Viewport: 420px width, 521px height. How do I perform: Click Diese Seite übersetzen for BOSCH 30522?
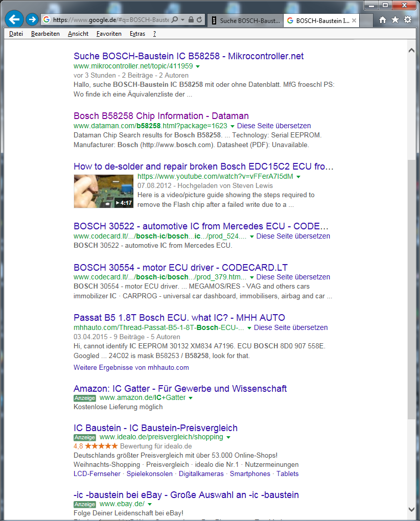[x=293, y=236]
